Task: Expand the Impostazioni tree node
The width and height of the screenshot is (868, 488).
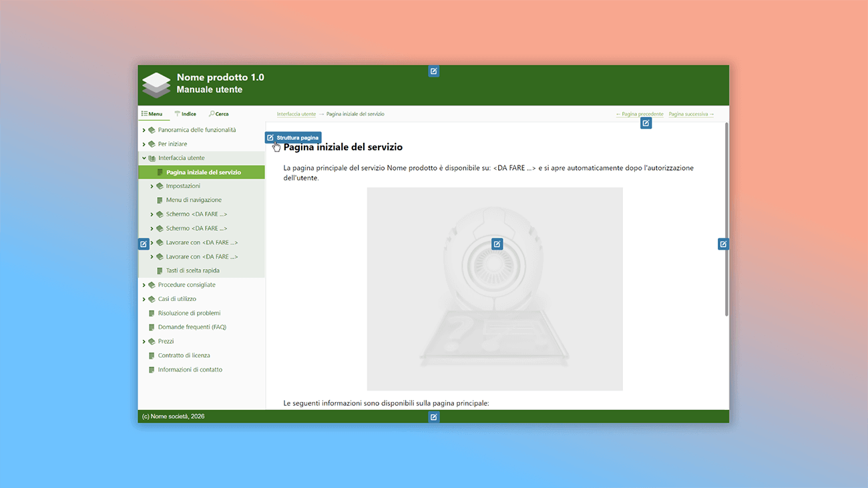Action: pyautogui.click(x=152, y=186)
